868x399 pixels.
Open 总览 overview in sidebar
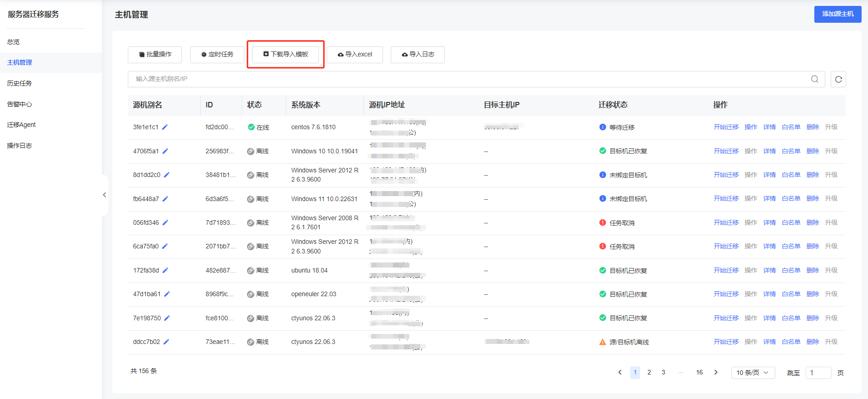[x=14, y=42]
